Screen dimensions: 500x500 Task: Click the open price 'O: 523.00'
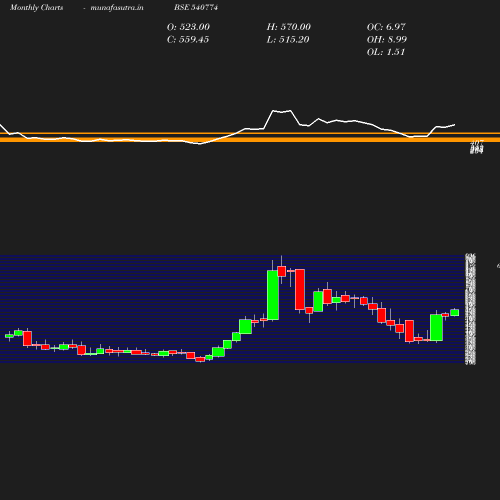(188, 27)
